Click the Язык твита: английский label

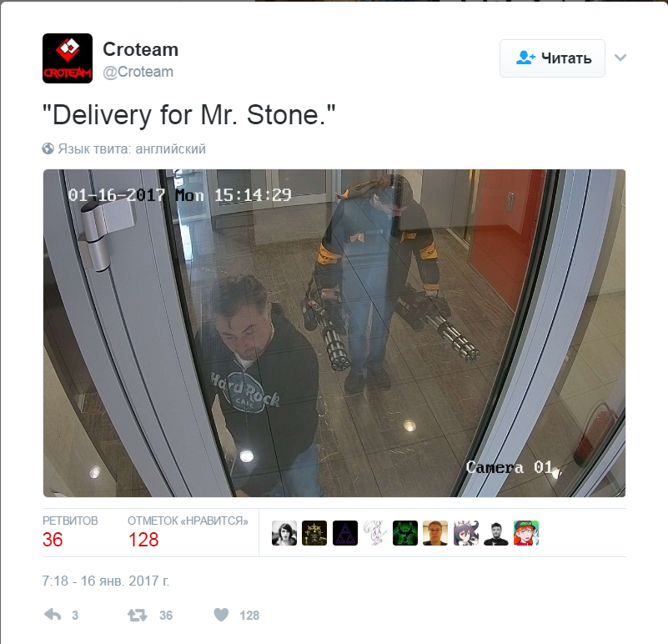(132, 148)
